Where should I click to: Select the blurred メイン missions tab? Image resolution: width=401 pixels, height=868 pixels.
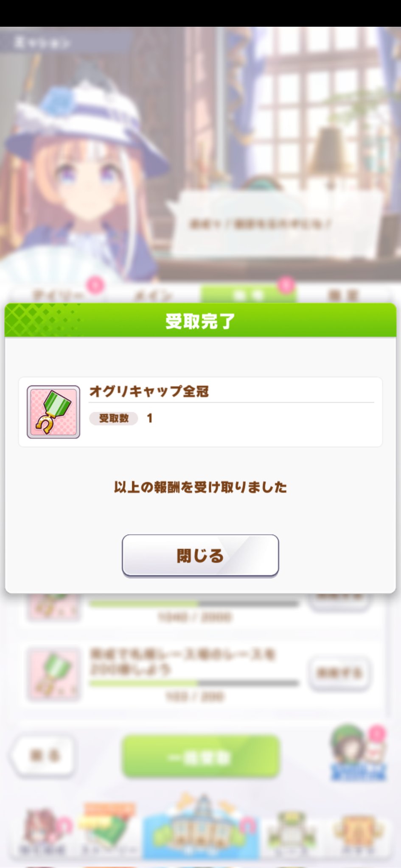[x=153, y=295]
